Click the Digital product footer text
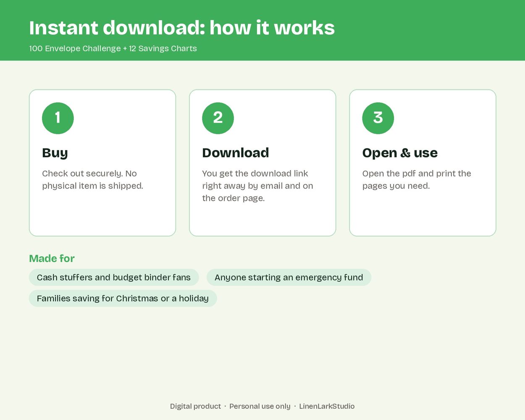 (195, 406)
